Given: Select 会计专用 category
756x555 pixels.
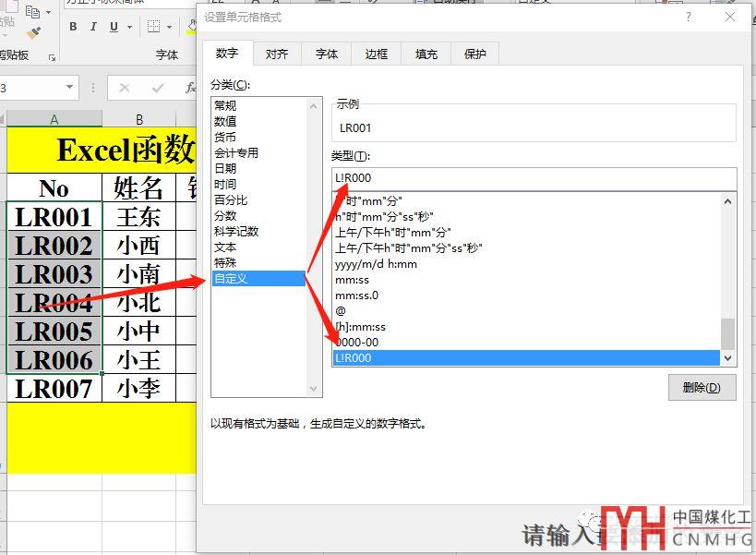Looking at the screenshot, I should click(259, 153).
